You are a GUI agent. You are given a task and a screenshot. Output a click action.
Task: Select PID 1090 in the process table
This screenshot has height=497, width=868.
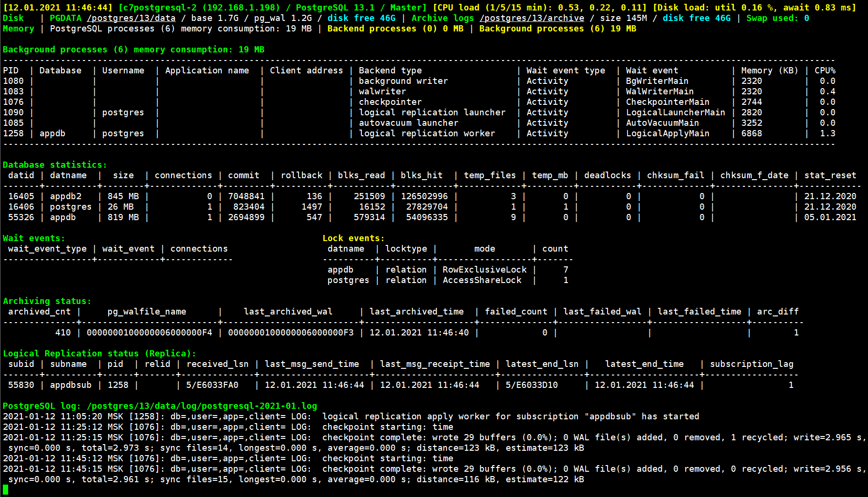[x=13, y=112]
